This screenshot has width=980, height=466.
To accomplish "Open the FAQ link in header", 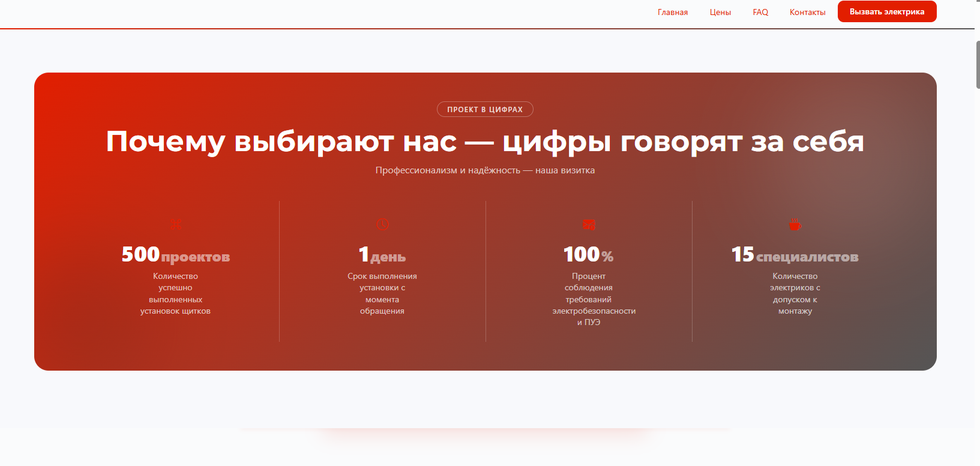I will [x=760, y=12].
